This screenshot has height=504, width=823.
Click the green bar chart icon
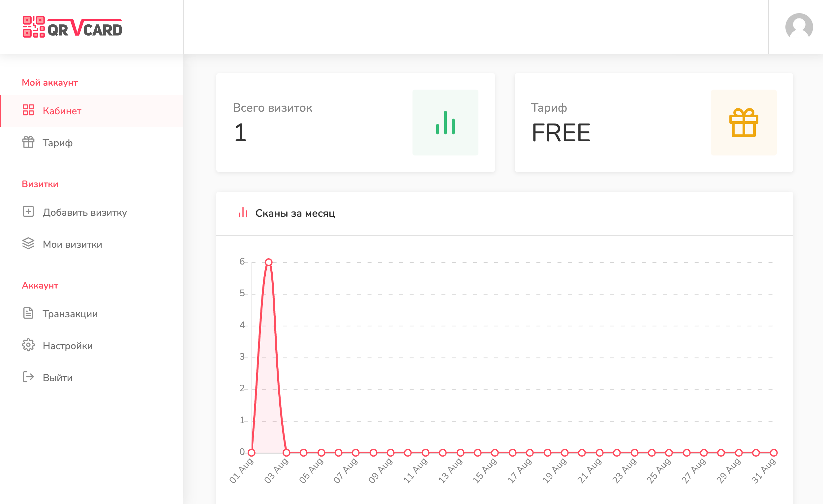pos(445,123)
